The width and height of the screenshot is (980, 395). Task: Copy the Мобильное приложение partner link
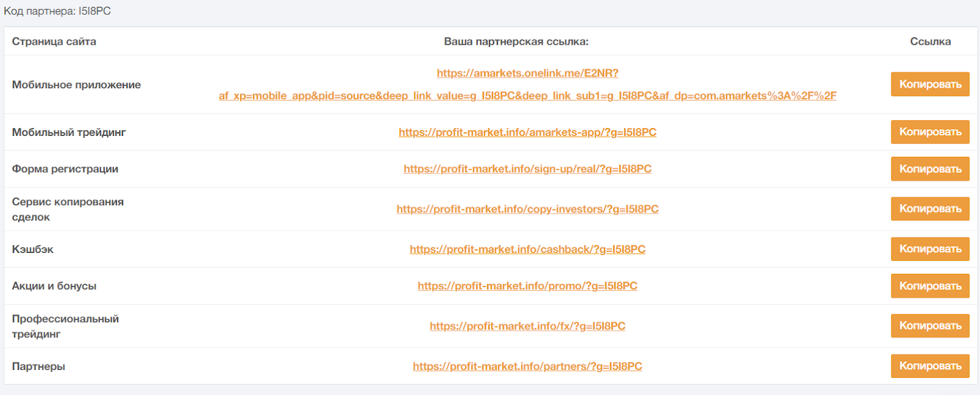(x=930, y=85)
